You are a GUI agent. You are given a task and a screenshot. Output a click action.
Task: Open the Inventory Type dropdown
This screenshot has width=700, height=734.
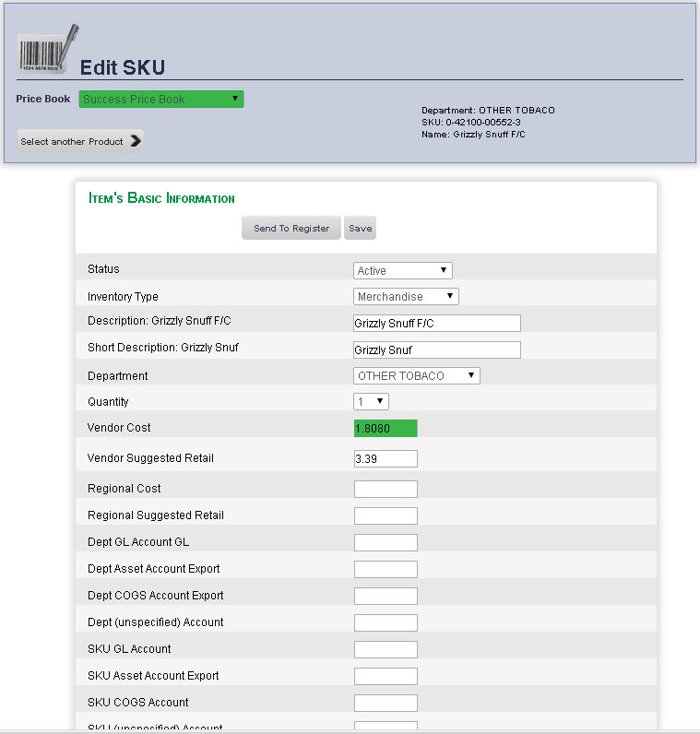coord(406,296)
